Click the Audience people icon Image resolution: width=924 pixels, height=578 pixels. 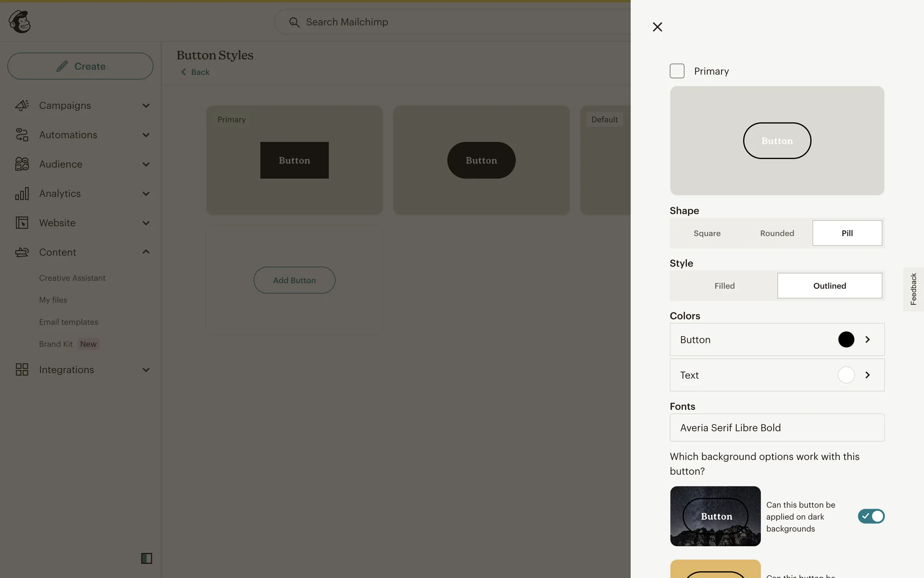pos(22,164)
